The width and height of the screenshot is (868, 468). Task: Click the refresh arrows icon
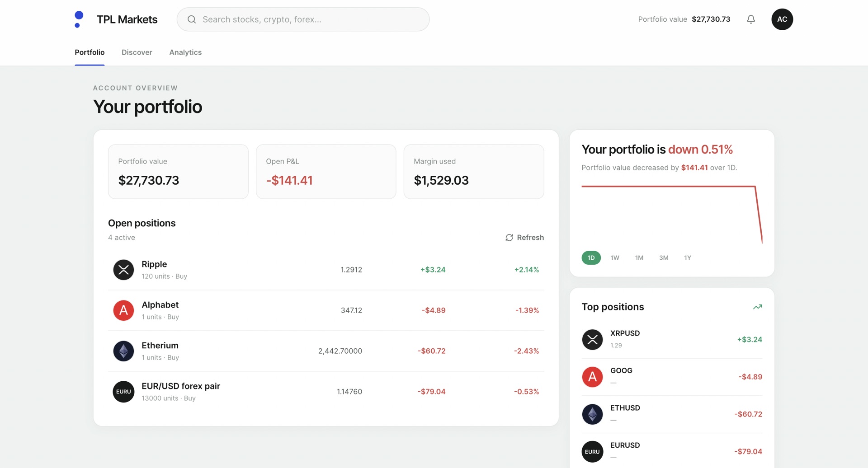pos(509,238)
